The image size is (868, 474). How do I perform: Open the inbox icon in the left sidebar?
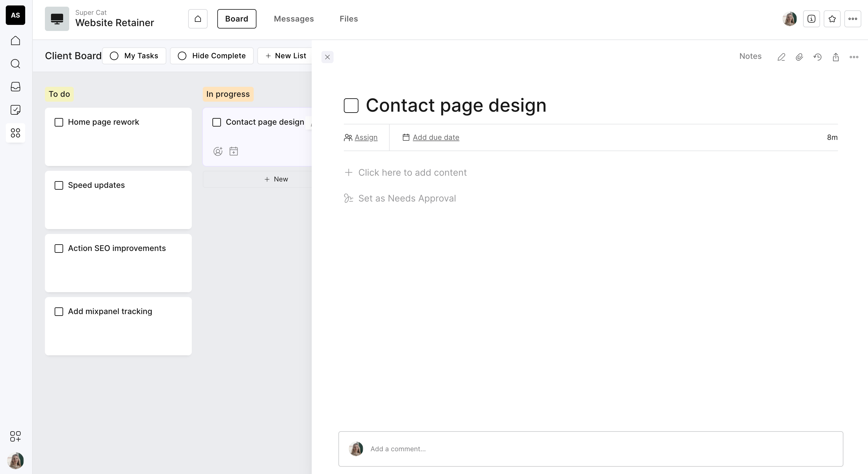(15, 86)
